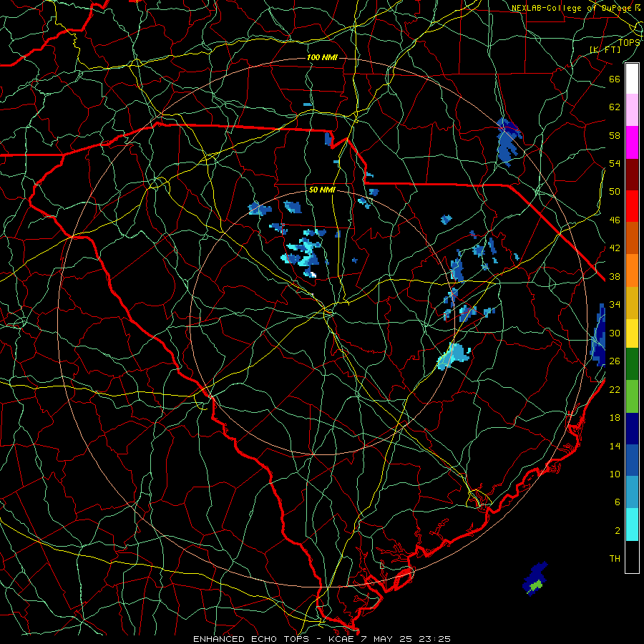Click the TH threshold label

pos(615,559)
